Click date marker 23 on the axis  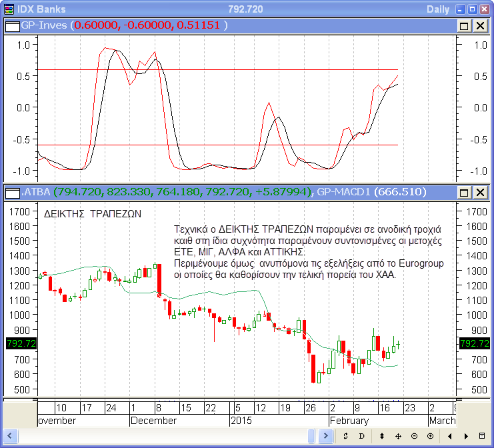point(409,408)
